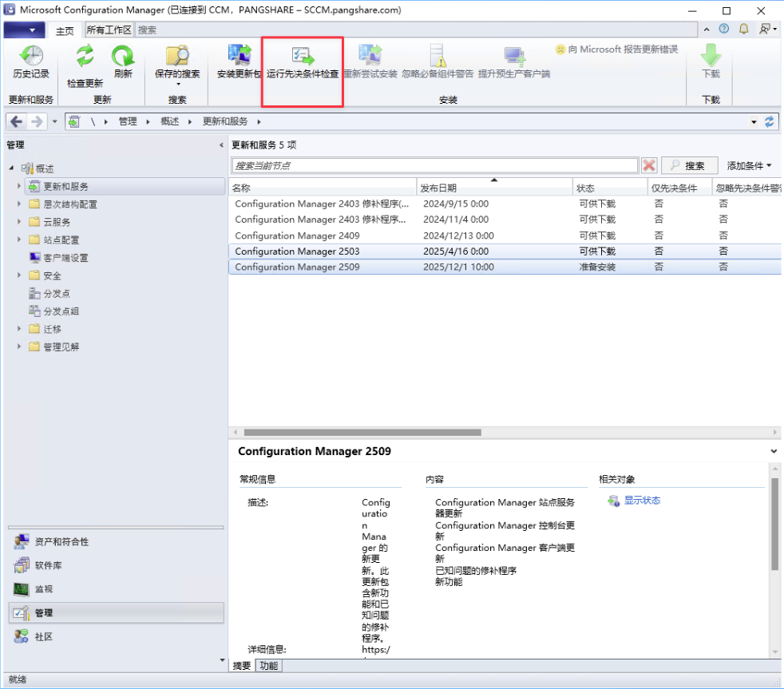Open 社区 community workspace

coord(116,636)
